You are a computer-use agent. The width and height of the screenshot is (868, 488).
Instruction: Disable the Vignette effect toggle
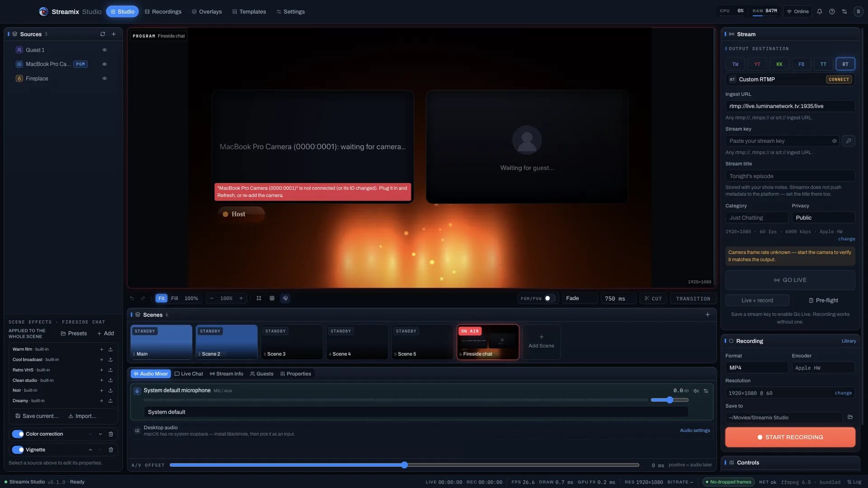click(x=18, y=450)
